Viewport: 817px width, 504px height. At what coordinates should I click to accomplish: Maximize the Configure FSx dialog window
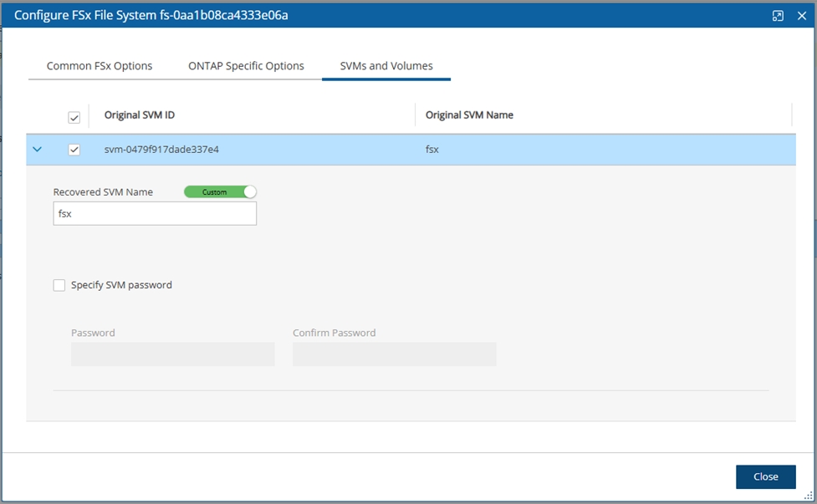tap(778, 16)
